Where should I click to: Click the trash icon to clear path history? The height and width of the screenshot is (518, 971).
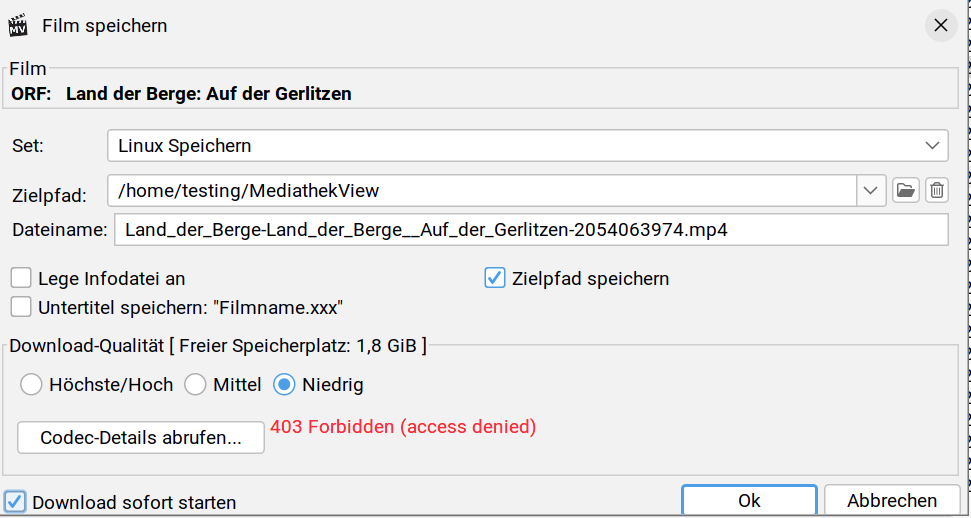[936, 190]
